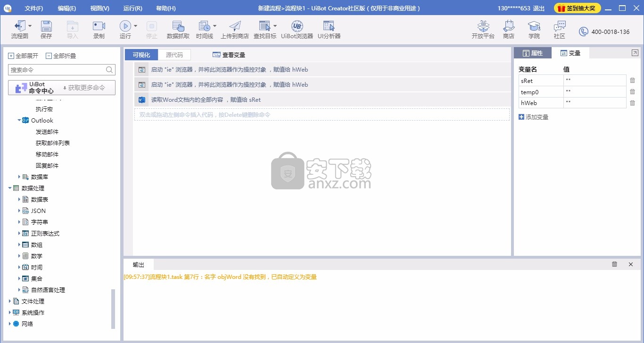The image size is (644, 343).
Task: Clear output with the trash icon
Action: coord(614,264)
